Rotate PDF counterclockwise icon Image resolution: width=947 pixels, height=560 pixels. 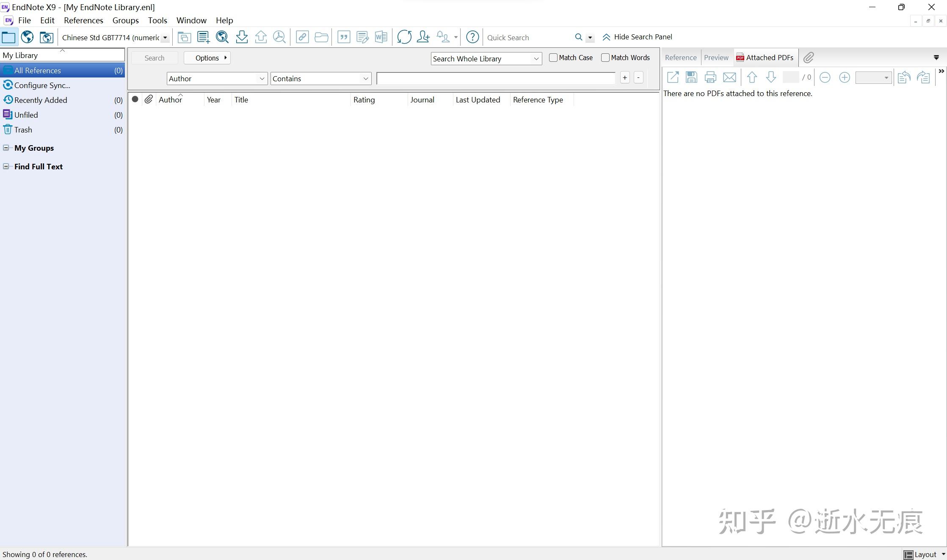pos(904,77)
